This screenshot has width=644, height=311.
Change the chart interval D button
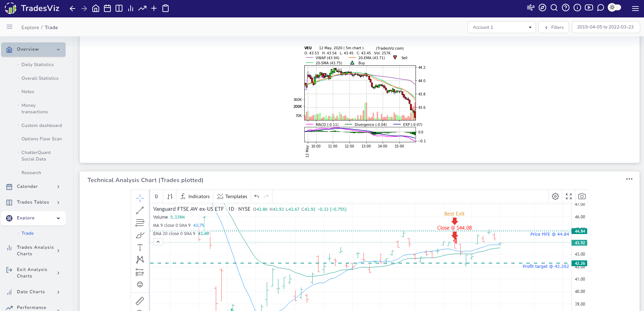click(156, 196)
